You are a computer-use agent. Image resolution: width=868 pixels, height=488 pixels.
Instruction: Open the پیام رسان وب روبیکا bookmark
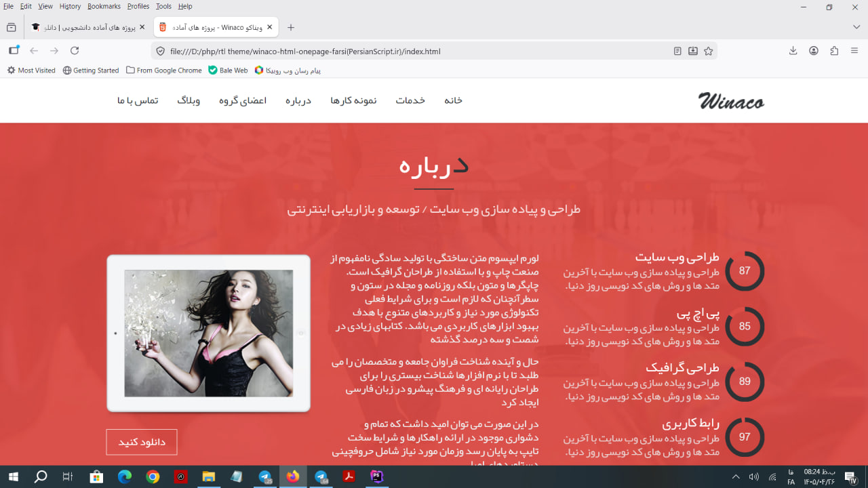tap(288, 70)
